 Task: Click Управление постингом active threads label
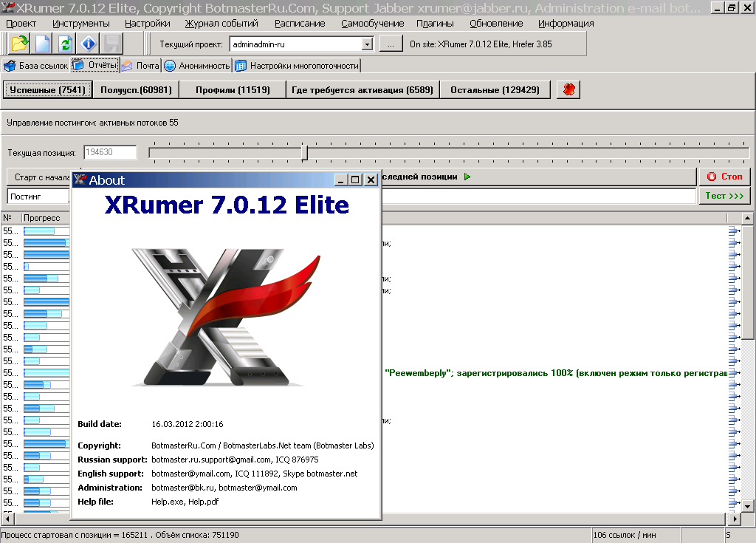point(92,123)
